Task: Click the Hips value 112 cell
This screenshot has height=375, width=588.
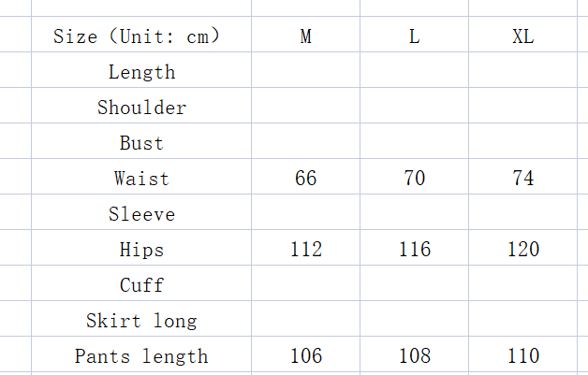Action: click(x=306, y=250)
